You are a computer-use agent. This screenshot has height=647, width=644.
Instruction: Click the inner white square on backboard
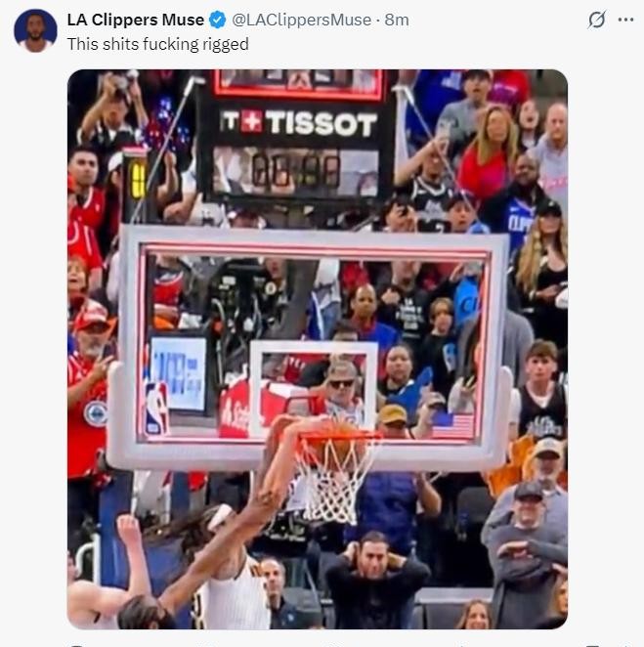coord(314,386)
